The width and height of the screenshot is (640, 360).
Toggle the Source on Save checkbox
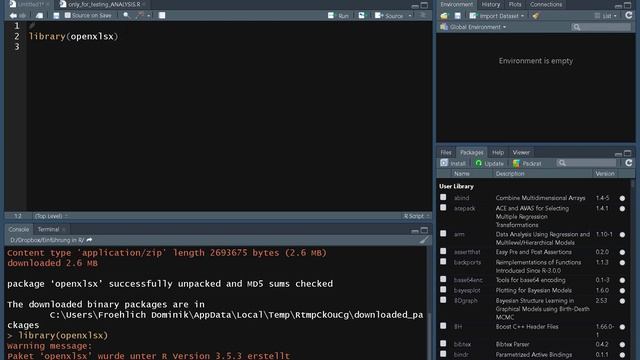68,16
